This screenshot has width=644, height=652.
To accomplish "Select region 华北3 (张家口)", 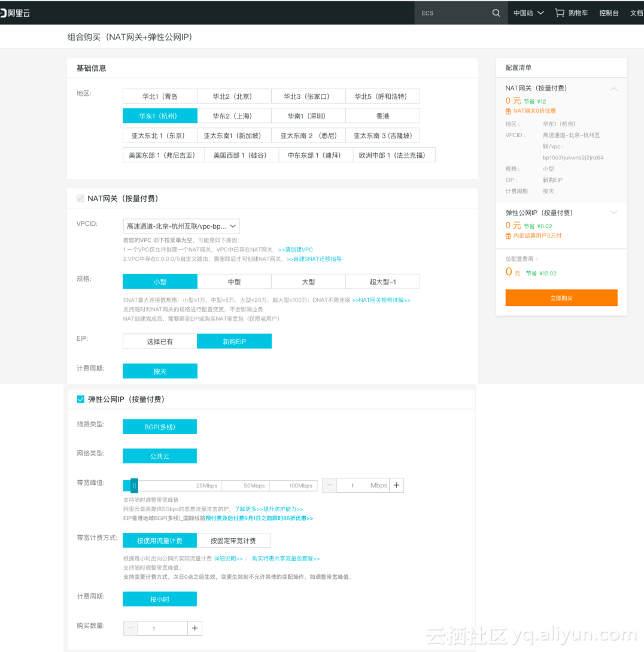I will (308, 96).
